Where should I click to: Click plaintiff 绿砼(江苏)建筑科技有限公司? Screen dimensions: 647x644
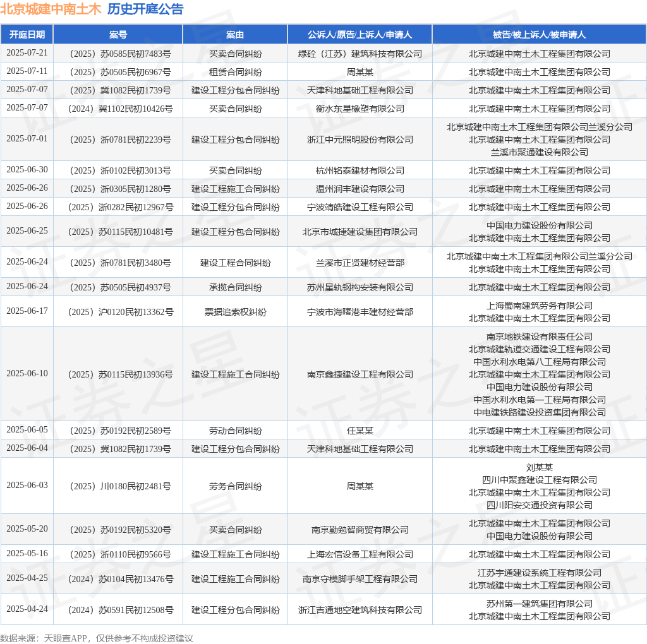pos(360,54)
